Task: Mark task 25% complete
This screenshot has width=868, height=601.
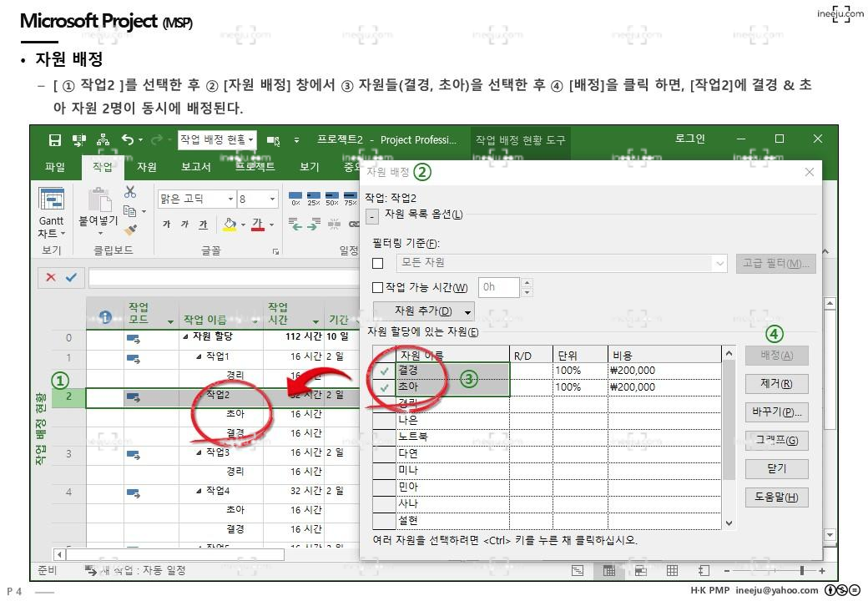Action: (314, 198)
